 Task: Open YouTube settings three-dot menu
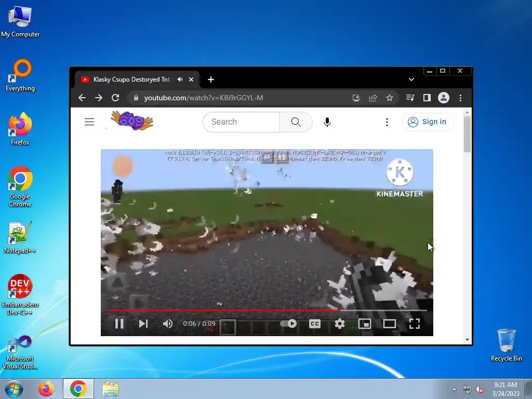click(387, 122)
